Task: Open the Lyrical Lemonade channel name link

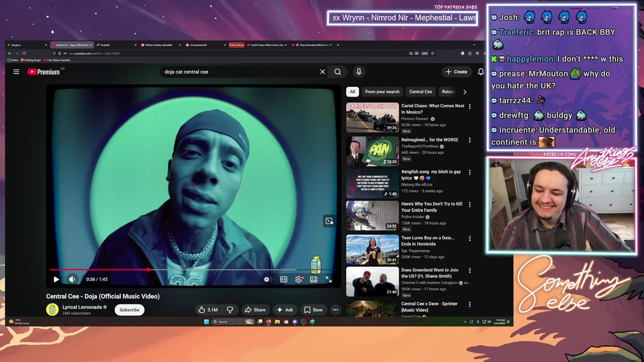Action: (82, 307)
